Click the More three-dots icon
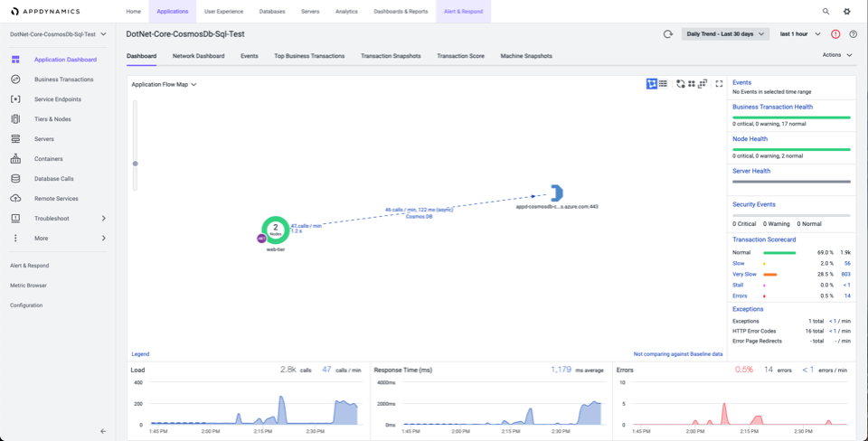Viewport: 868px width, 441px height. click(x=15, y=238)
